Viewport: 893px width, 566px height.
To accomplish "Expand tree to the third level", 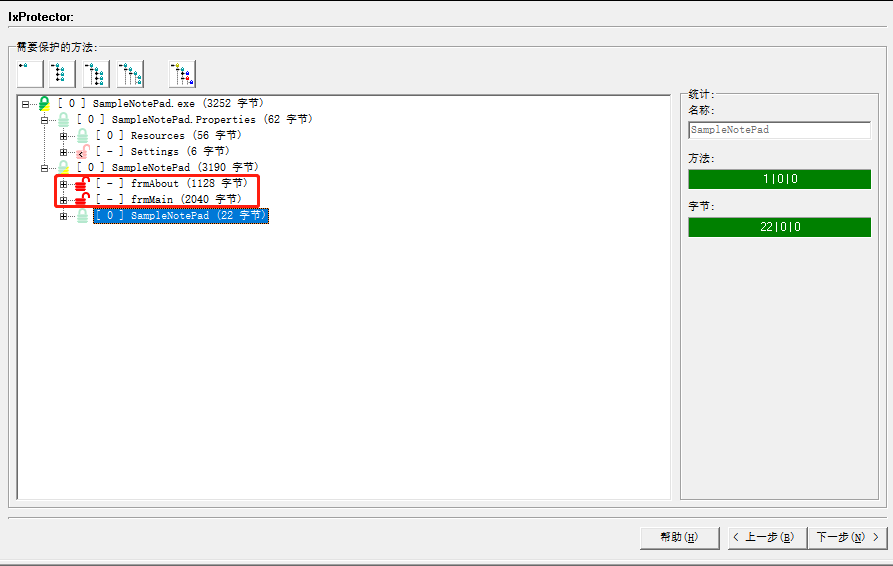I will click(x=96, y=74).
